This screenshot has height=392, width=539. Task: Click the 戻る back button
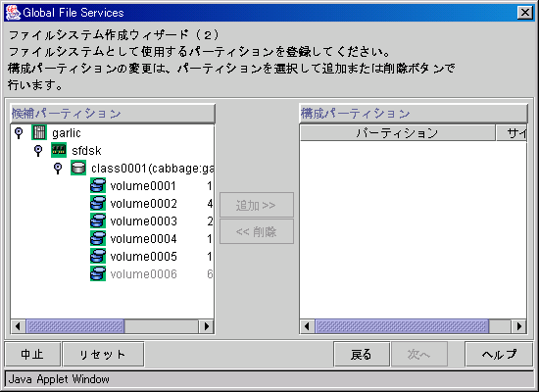point(362,354)
